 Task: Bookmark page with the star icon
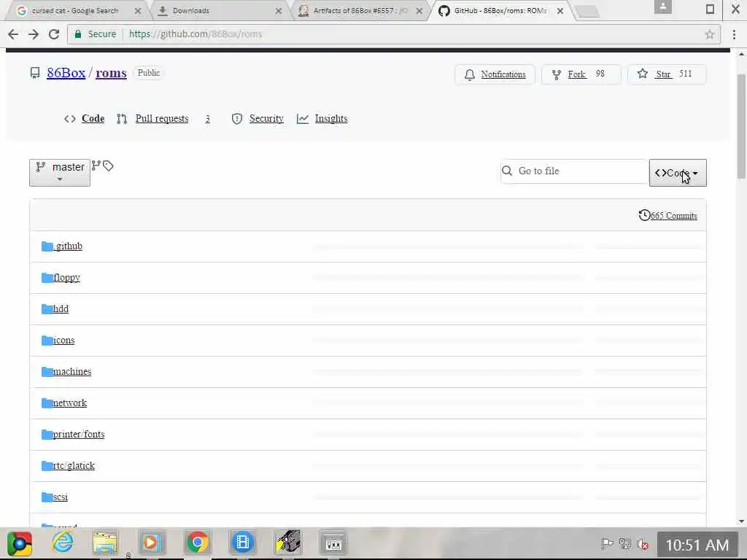709,34
